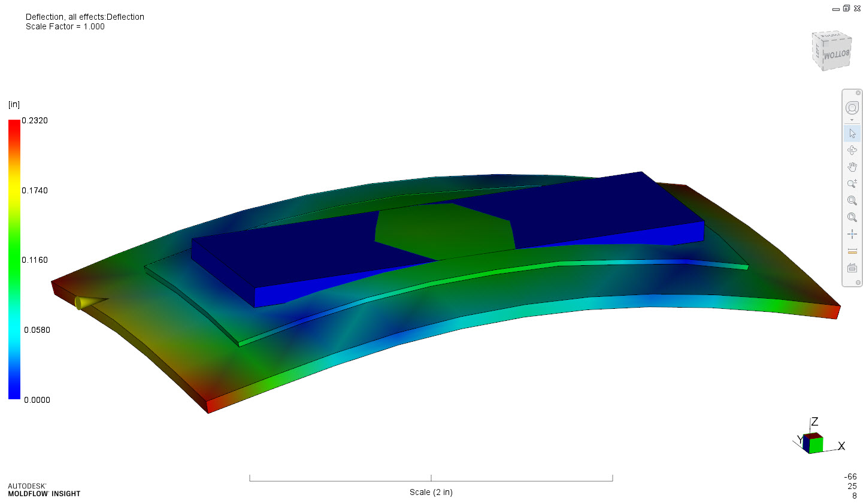Click the yellow injection location cone

[90, 302]
